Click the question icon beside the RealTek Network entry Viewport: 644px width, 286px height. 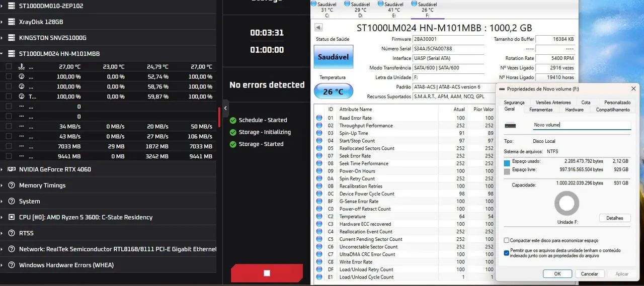point(11,249)
